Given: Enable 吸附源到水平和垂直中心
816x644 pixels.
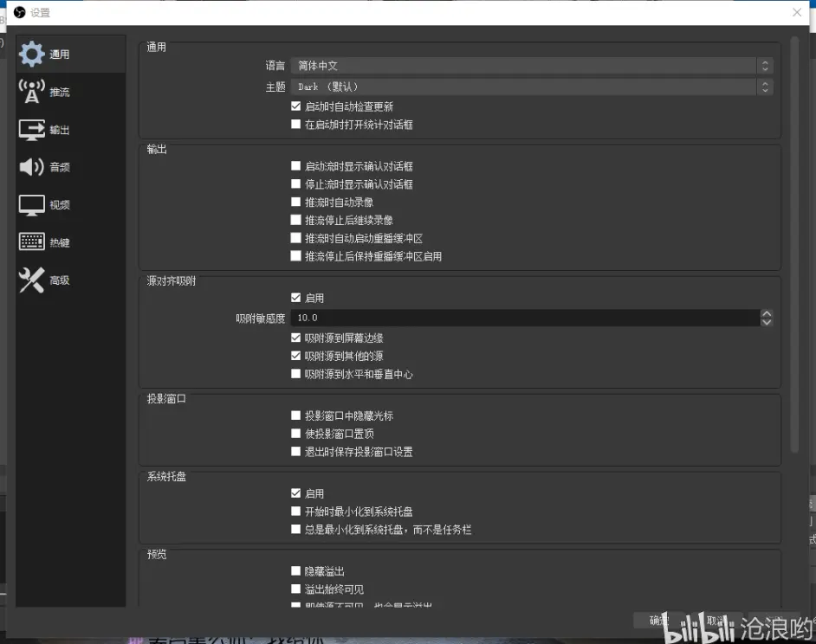Looking at the screenshot, I should click(x=295, y=373).
